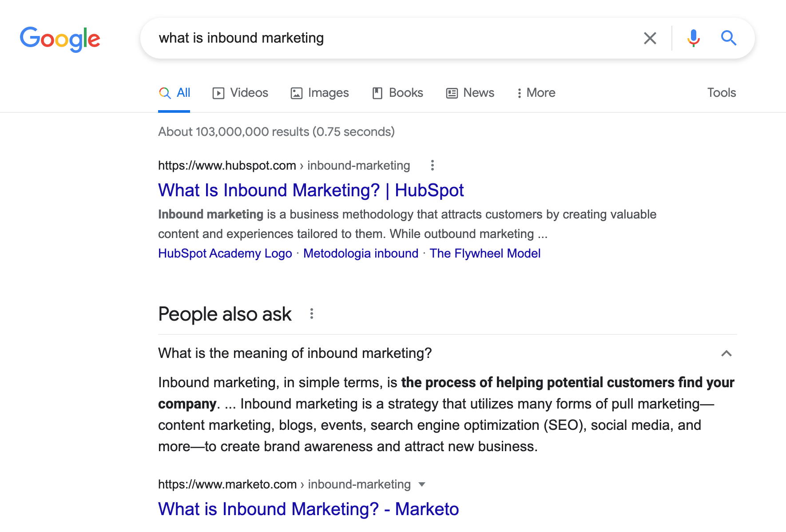786x532 pixels.
Task: Open three-dot menu next to People also ask
Action: click(x=312, y=314)
